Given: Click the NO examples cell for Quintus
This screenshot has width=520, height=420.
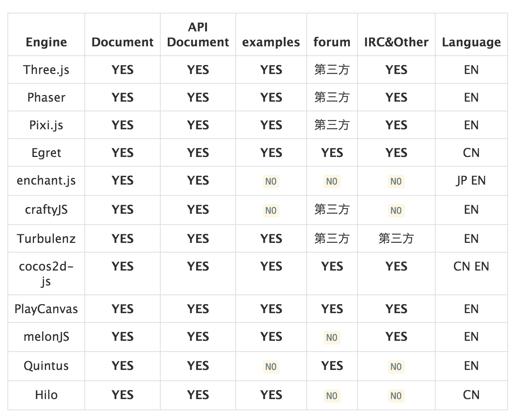Looking at the screenshot, I should click(271, 367).
